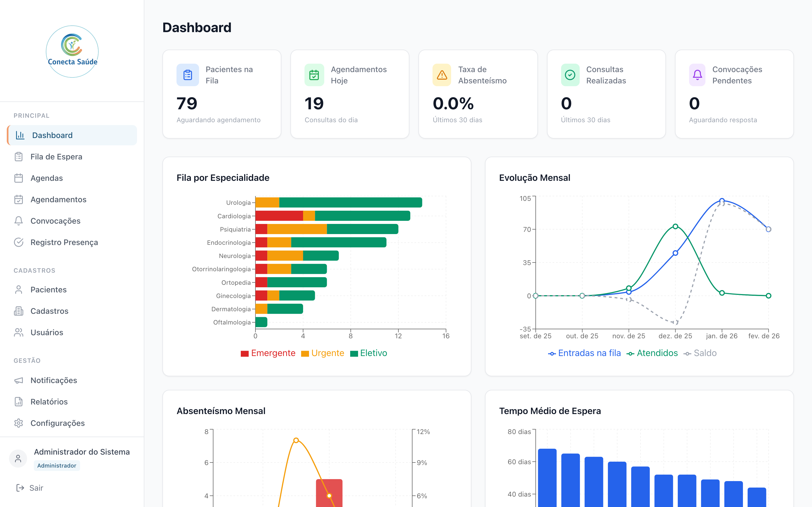Viewport: 812px width, 507px height.
Task: Select the Fila de Espera sidebar icon
Action: pyautogui.click(x=19, y=157)
